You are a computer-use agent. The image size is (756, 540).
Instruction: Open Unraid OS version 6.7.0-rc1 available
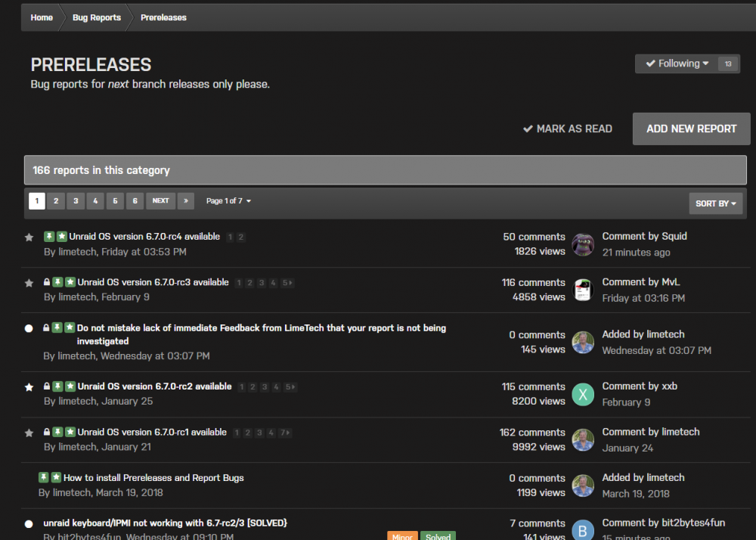coord(152,432)
